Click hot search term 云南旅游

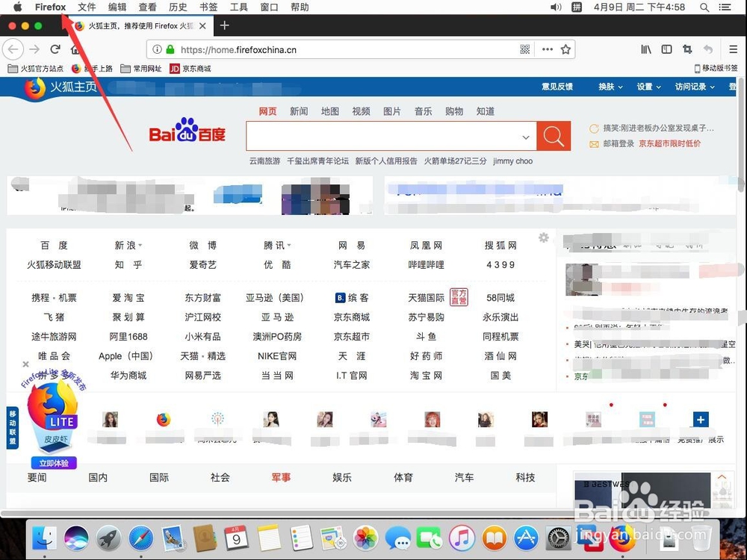tap(265, 161)
